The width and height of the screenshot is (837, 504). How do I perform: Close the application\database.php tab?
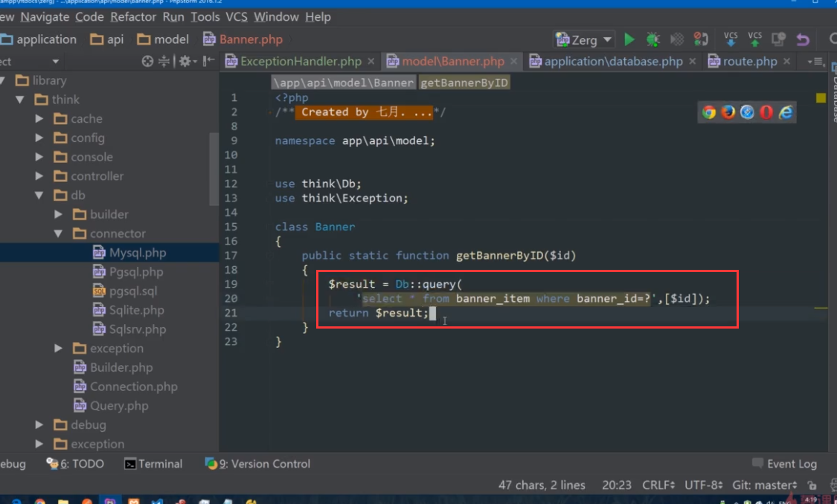click(693, 62)
